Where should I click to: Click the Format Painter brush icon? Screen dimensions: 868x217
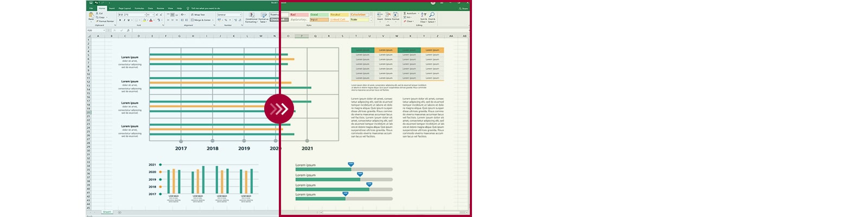(97, 21)
